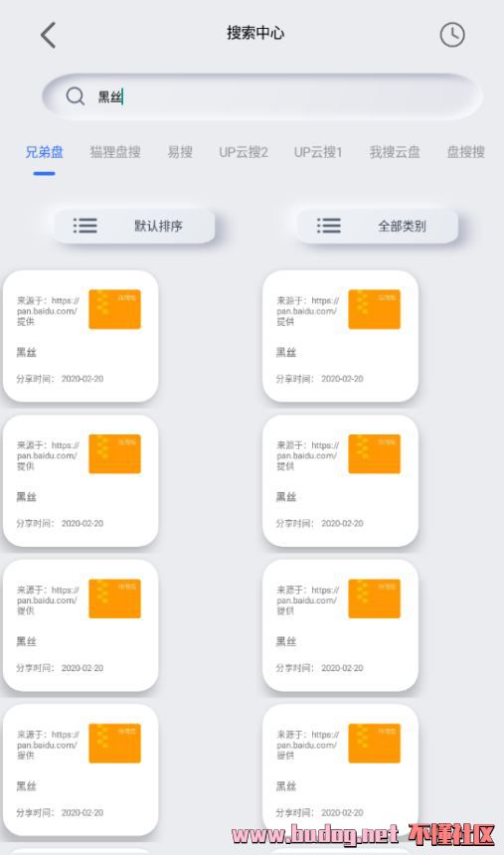Screen dimensions: 504x855
Task: Switch to the 猫狸盘搜 tab
Action: coord(115,152)
